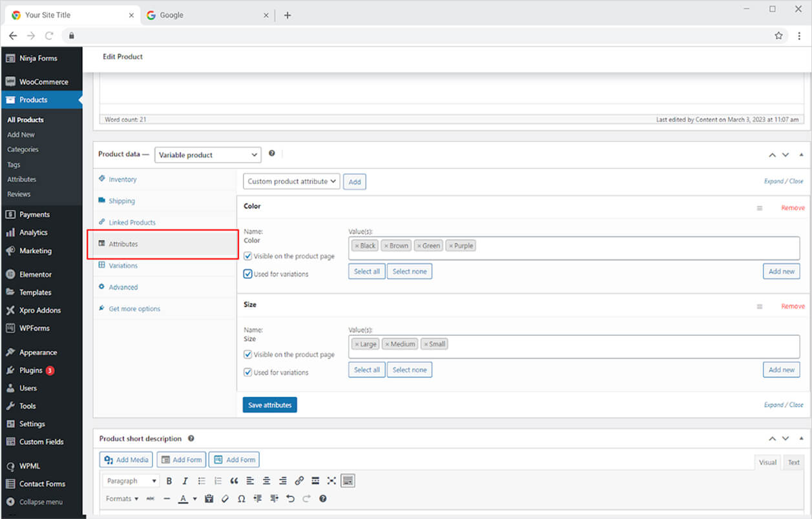The width and height of the screenshot is (812, 519).
Task: Click the text color swatch in the editor toolbar
Action: 183,499
